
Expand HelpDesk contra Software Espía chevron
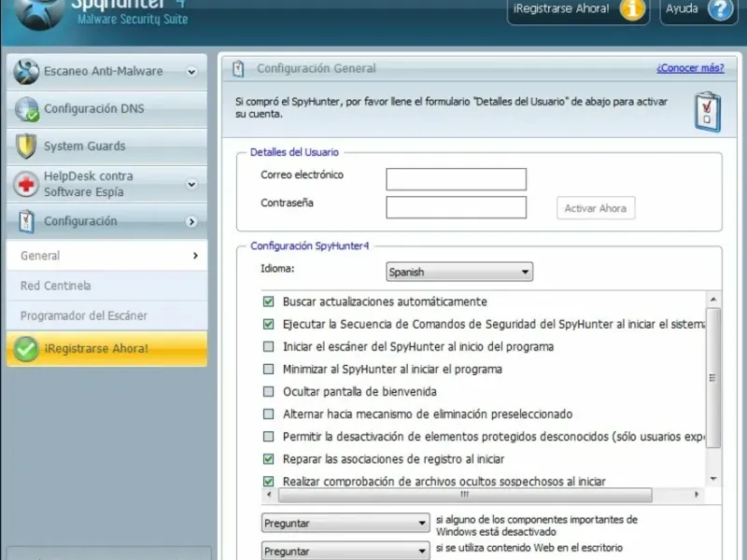(x=191, y=184)
